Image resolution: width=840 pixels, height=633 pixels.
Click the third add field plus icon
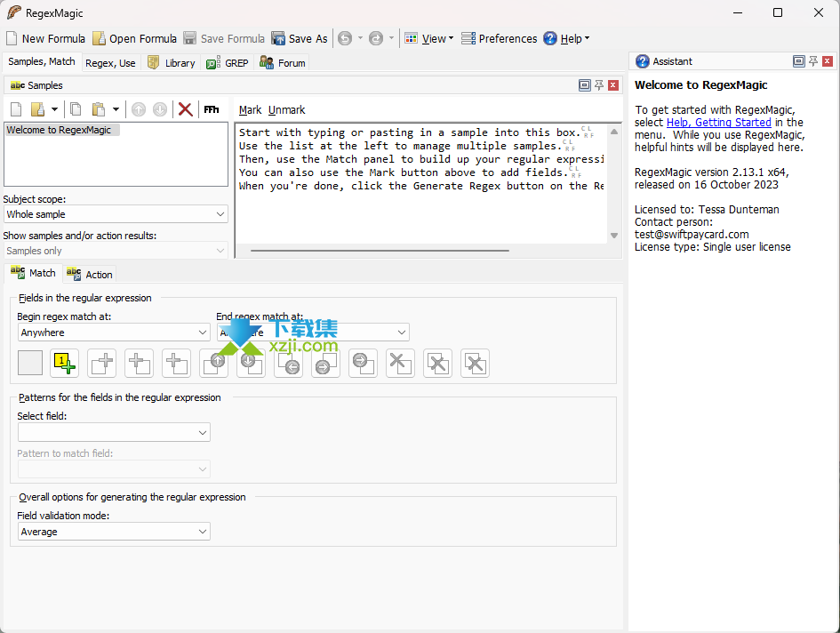pyautogui.click(x=176, y=363)
